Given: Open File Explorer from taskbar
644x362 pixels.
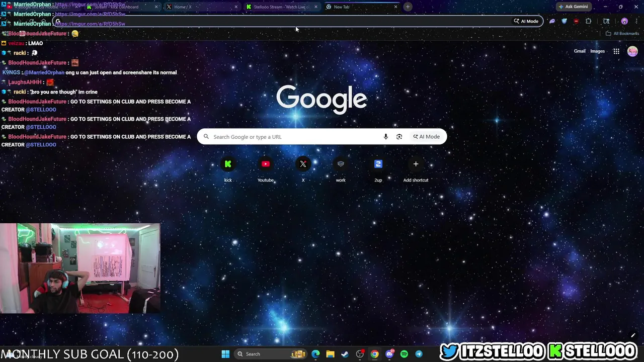Looking at the screenshot, I should [330, 354].
